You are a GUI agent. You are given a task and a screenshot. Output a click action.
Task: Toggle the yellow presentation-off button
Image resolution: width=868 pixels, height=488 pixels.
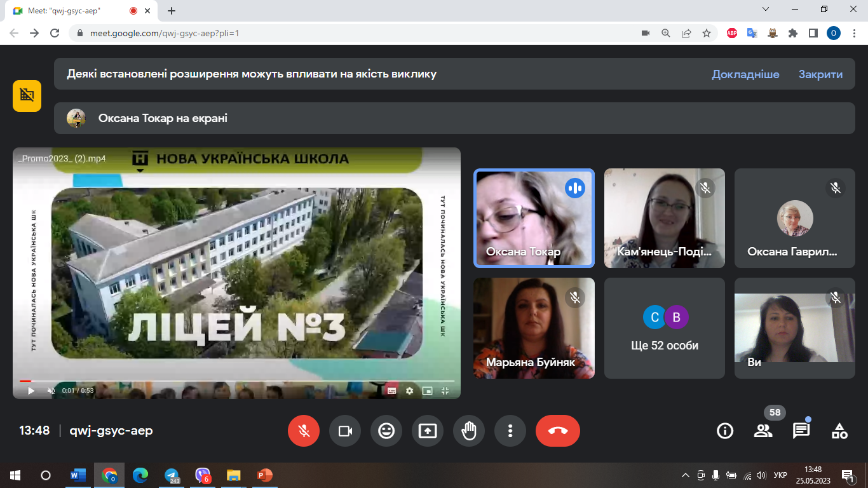(27, 96)
